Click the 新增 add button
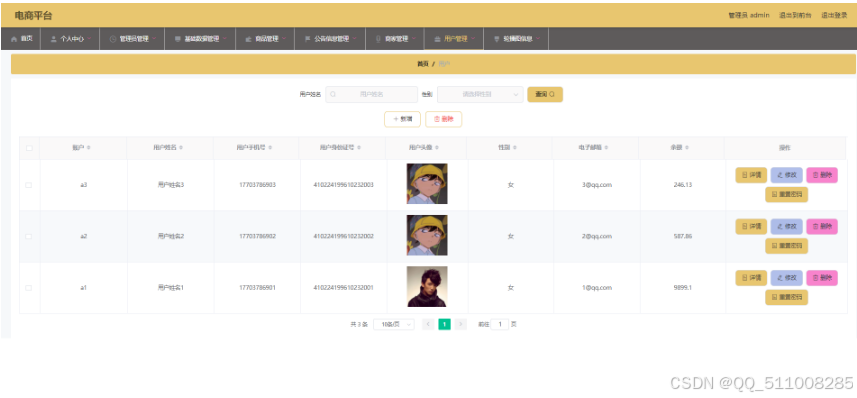This screenshot has height=398, width=857. 402,119
